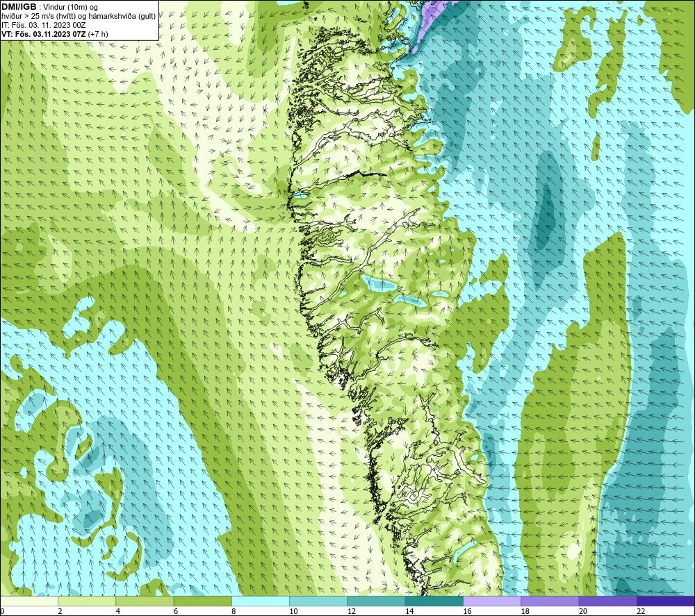The width and height of the screenshot is (695, 616).
Task: Select the 6–8 m/s darker green swatch
Action: click(202, 601)
